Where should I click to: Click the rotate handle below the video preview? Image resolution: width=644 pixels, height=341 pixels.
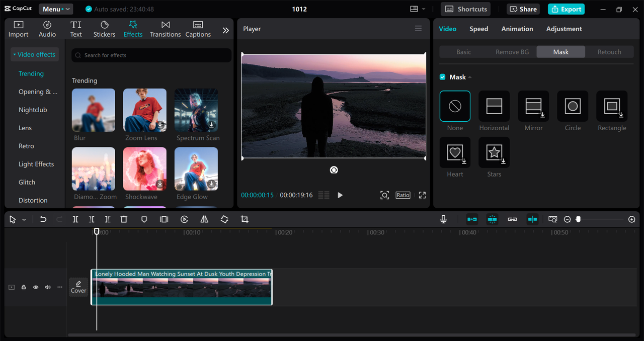334,170
